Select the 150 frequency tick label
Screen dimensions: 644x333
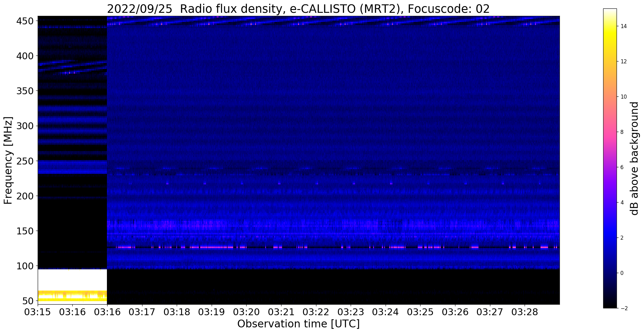pos(25,231)
